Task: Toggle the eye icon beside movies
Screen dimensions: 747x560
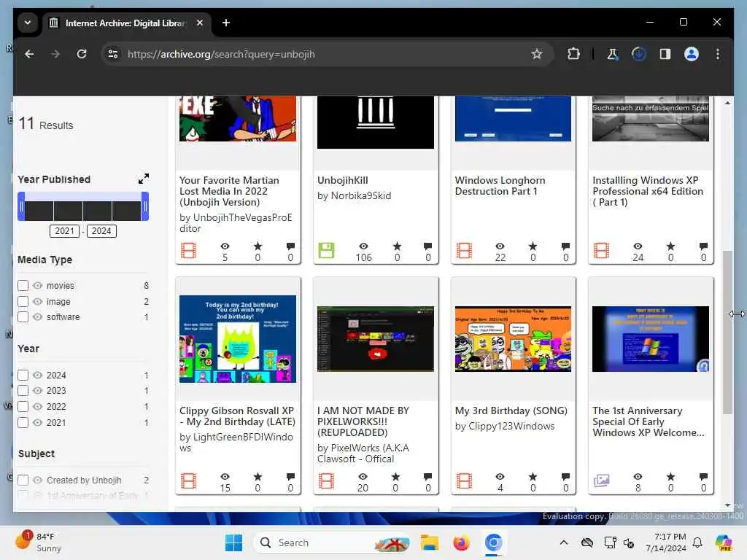Action: (x=38, y=286)
